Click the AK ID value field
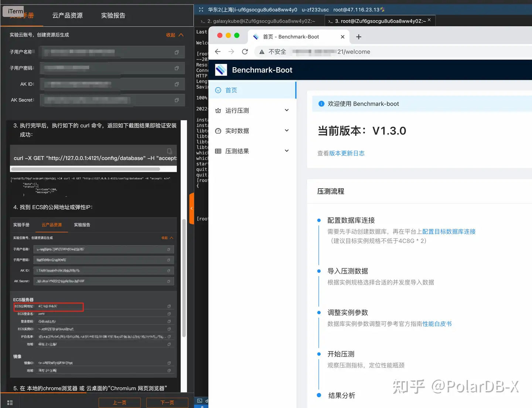The height and width of the screenshot is (408, 532). click(112, 84)
